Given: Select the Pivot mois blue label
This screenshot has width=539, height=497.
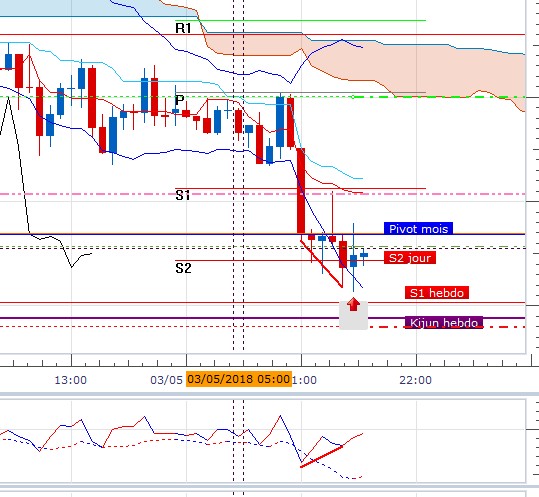Looking at the screenshot, I should click(x=418, y=229).
